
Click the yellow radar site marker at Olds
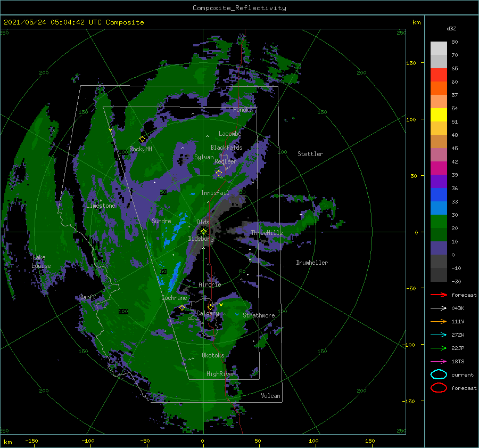tap(203, 232)
